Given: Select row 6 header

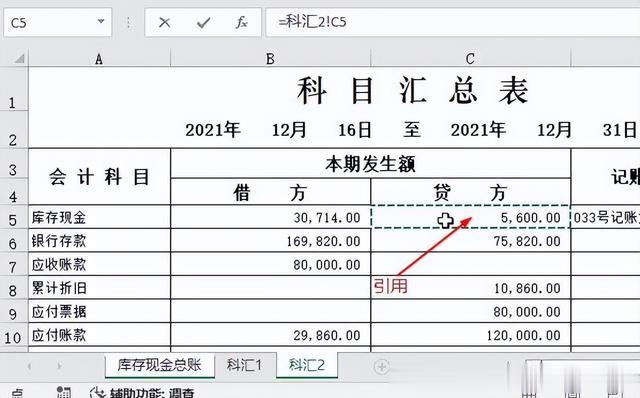Looking at the screenshot, I should 13,240.
